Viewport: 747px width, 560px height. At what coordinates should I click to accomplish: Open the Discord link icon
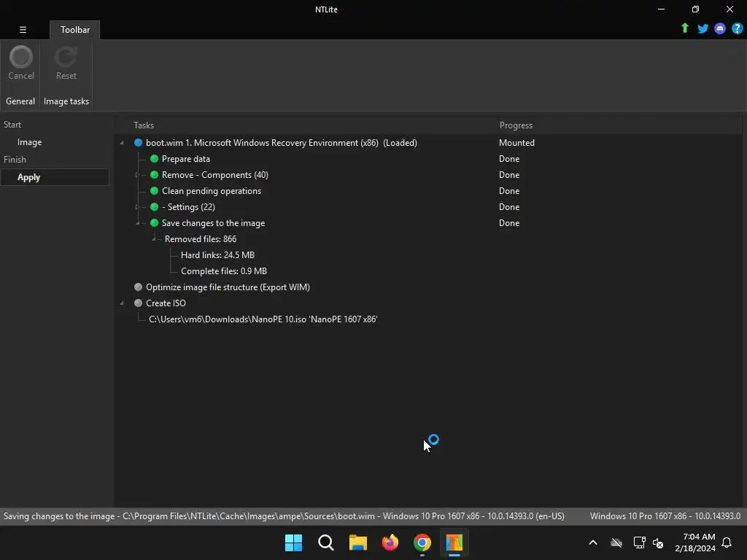(x=720, y=28)
